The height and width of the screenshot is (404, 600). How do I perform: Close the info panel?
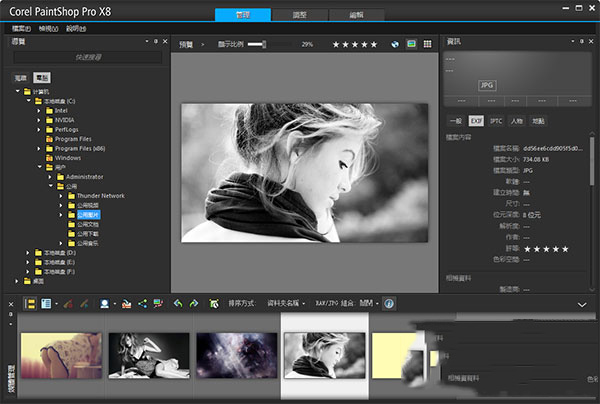click(591, 41)
